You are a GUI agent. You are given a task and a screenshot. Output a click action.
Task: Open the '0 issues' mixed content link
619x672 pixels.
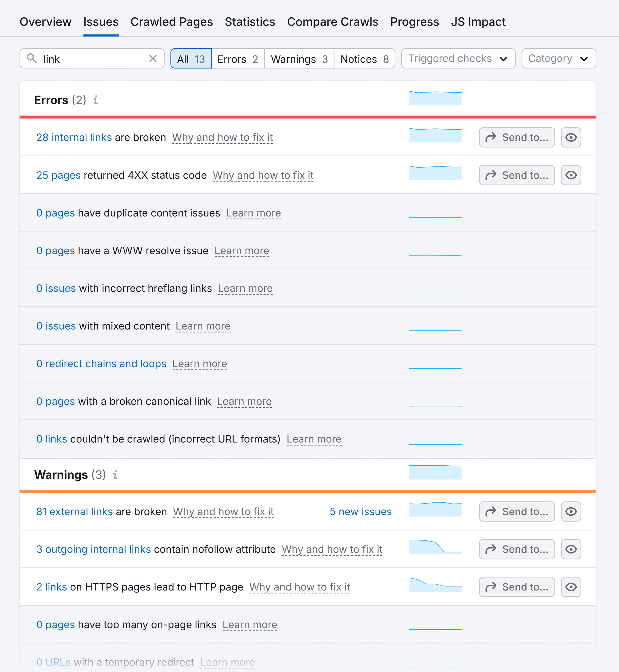coord(56,326)
